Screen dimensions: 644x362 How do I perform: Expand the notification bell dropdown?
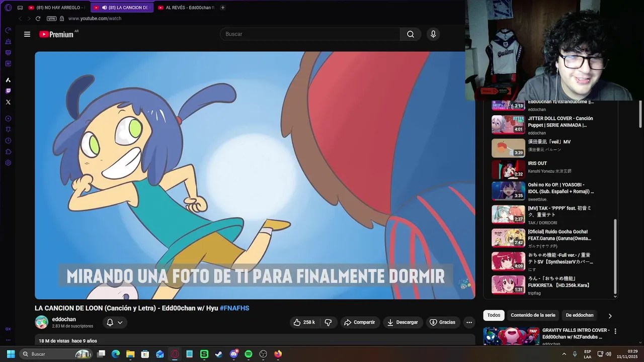tap(114, 322)
